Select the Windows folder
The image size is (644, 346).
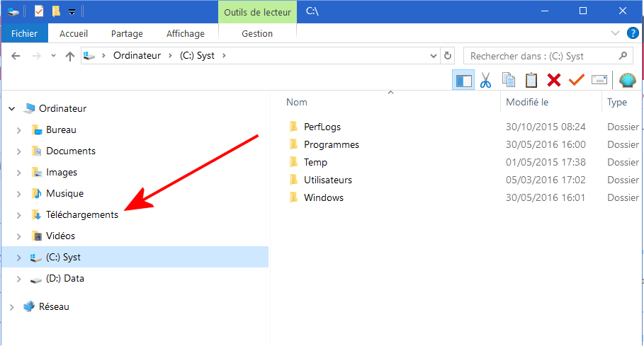(324, 197)
